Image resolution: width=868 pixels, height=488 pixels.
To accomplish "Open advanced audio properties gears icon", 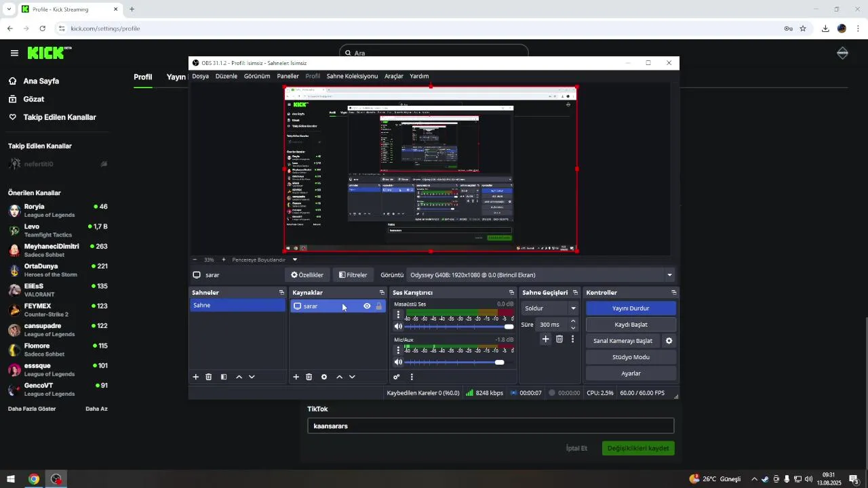I will click(397, 377).
